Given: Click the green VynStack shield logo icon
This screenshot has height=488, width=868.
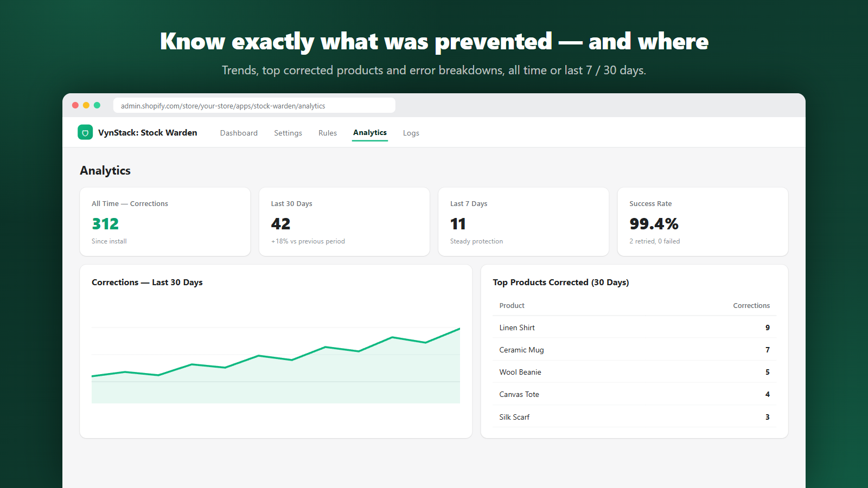Looking at the screenshot, I should 85,132.
